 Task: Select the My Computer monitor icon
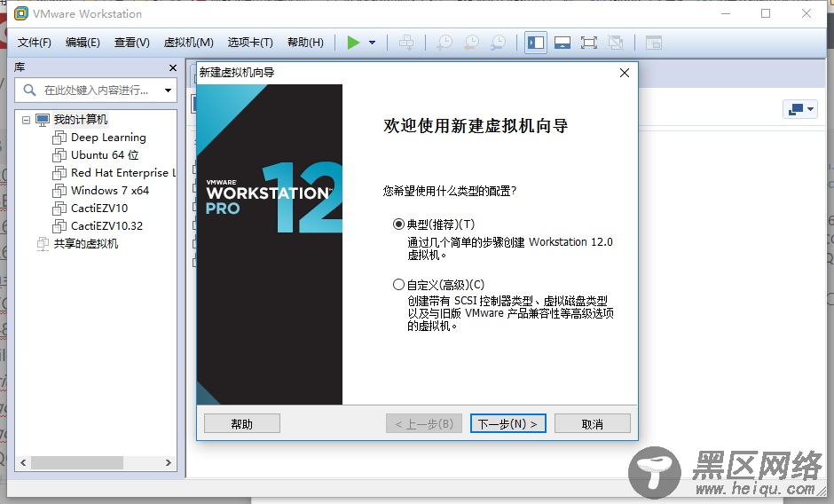(43, 119)
